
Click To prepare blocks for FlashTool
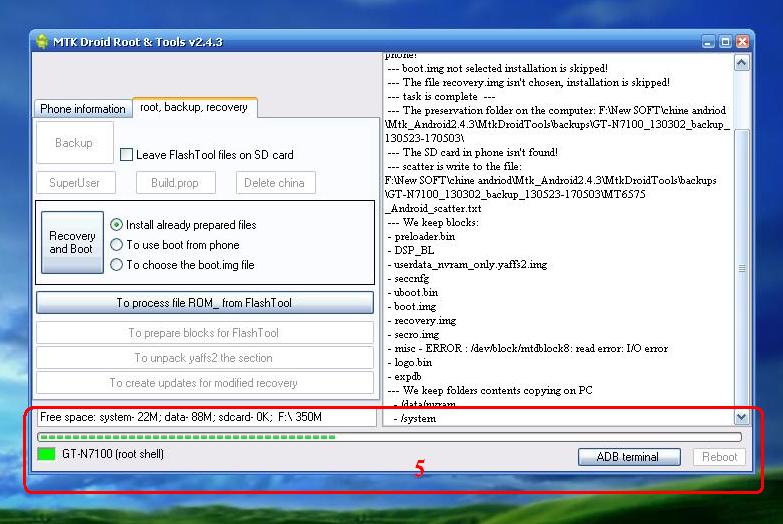pyautogui.click(x=205, y=333)
